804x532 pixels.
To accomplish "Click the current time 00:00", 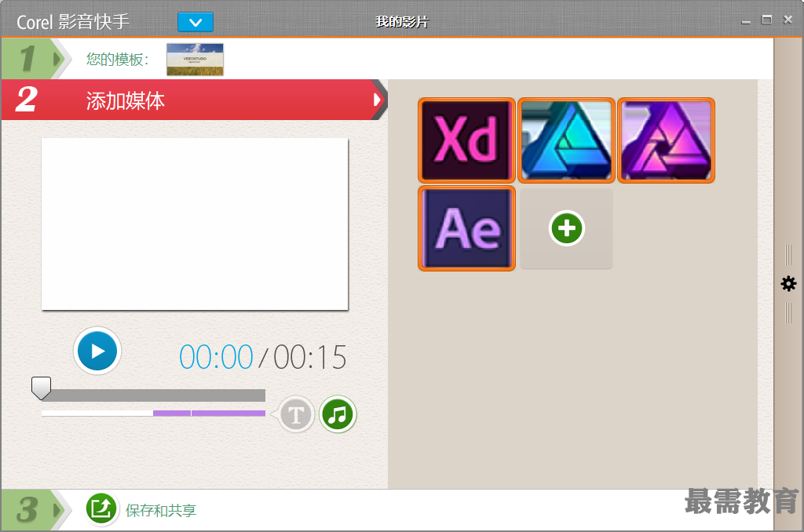I will click(x=216, y=357).
